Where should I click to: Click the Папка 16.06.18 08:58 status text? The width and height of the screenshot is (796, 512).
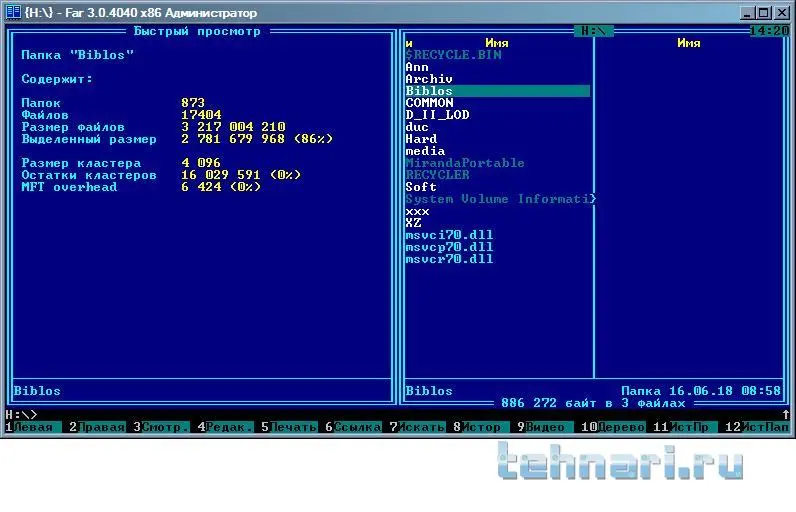click(701, 391)
